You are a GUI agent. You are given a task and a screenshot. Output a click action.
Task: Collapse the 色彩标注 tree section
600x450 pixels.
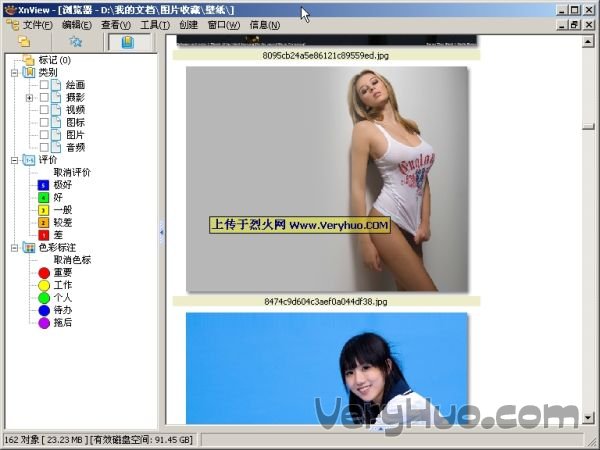tap(14, 247)
